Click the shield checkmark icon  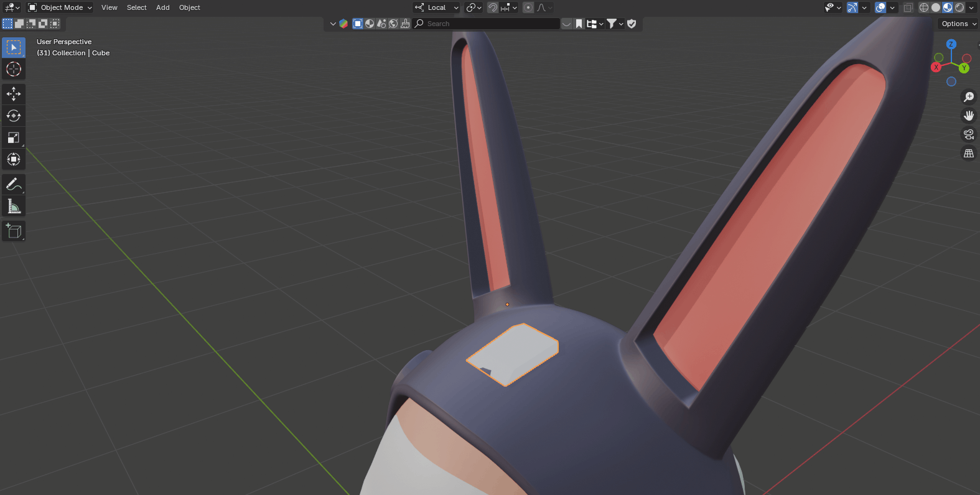click(x=632, y=24)
